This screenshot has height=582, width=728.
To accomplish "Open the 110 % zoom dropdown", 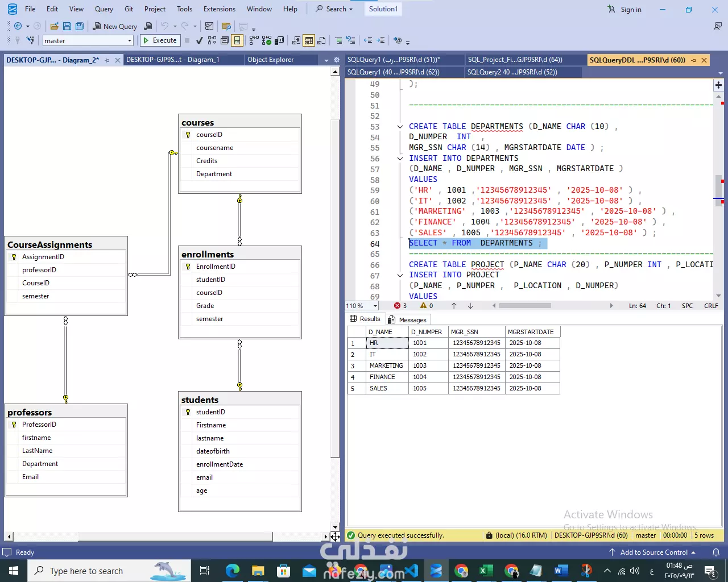I will [x=375, y=306].
